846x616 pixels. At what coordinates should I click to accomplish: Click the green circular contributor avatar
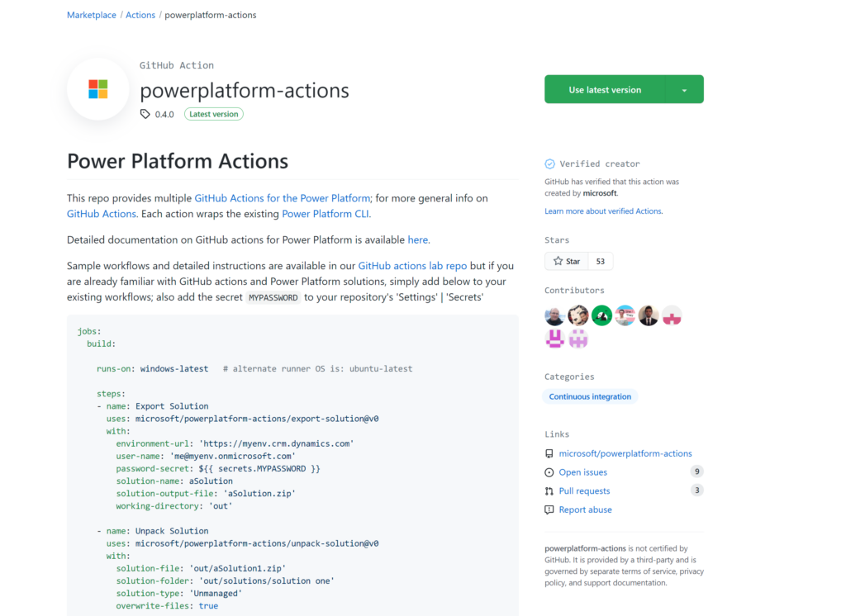tap(601, 315)
